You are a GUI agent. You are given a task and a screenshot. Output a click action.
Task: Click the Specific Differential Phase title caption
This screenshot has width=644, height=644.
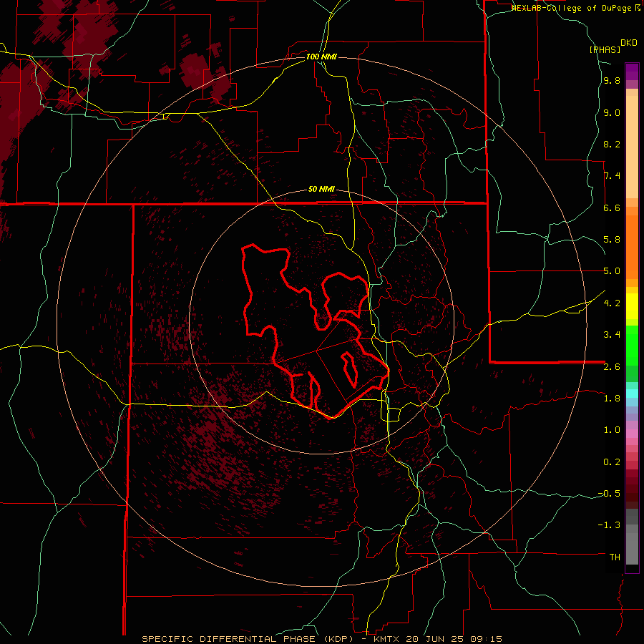tap(322, 639)
